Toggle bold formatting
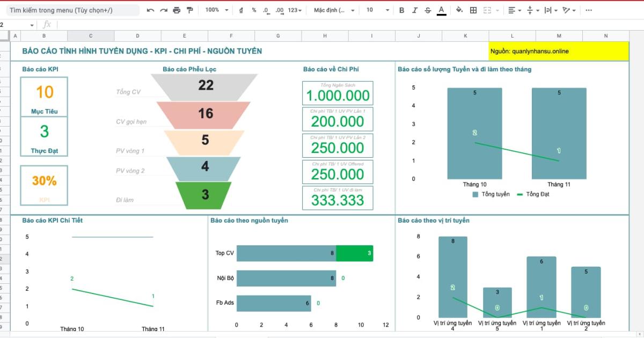This screenshot has height=338, width=644. [x=401, y=10]
